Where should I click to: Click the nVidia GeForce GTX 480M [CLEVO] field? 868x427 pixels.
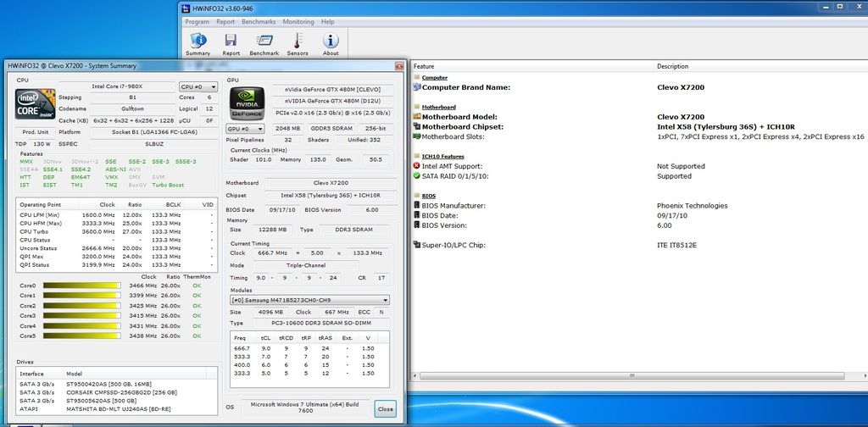(333, 90)
